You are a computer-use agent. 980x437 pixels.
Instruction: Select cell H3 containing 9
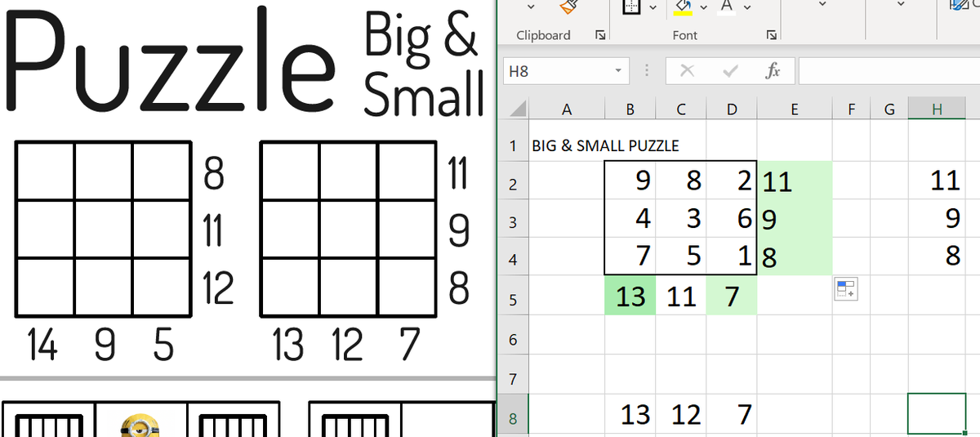937,219
